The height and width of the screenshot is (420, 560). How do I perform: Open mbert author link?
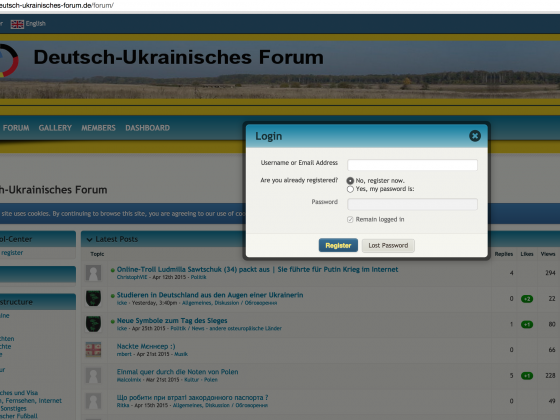pos(124,354)
